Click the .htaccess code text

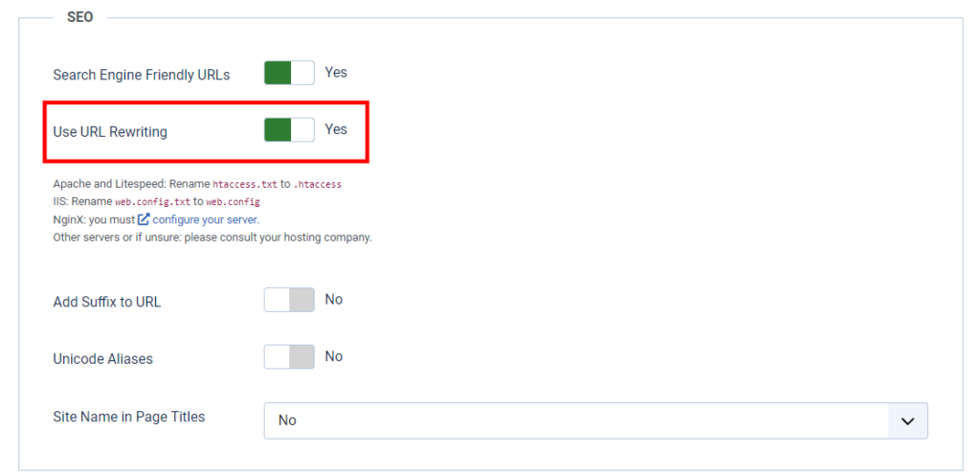(x=317, y=184)
